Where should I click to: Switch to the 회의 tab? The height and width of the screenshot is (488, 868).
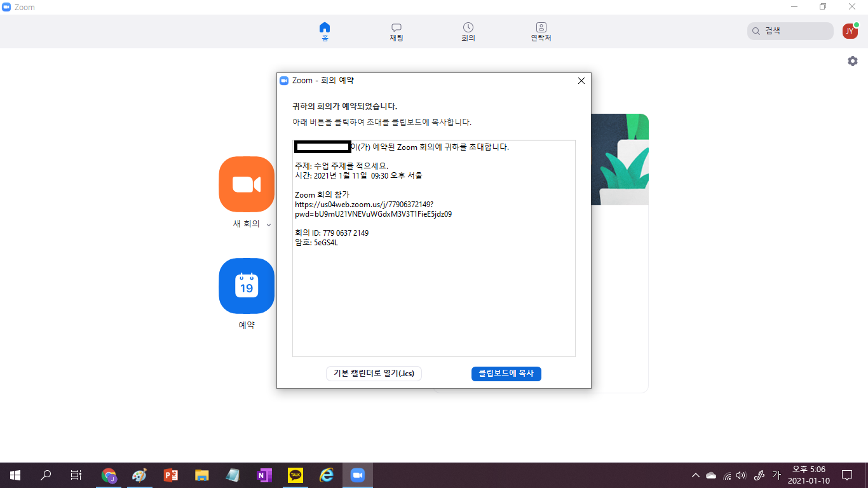468,32
